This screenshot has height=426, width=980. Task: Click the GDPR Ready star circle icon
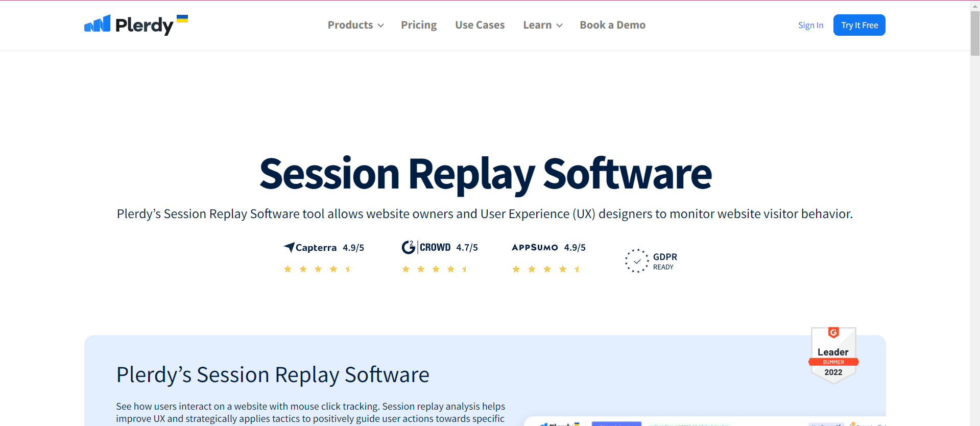pyautogui.click(x=636, y=261)
